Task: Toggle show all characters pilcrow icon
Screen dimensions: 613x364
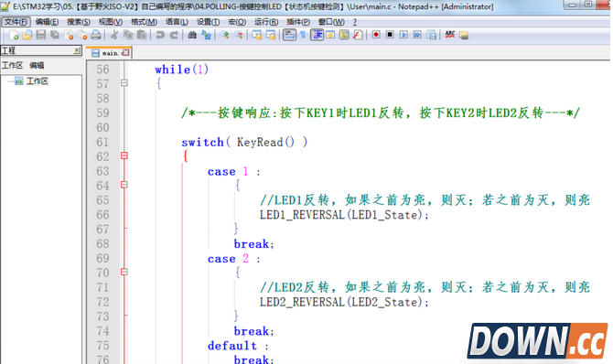Action: click(303, 35)
